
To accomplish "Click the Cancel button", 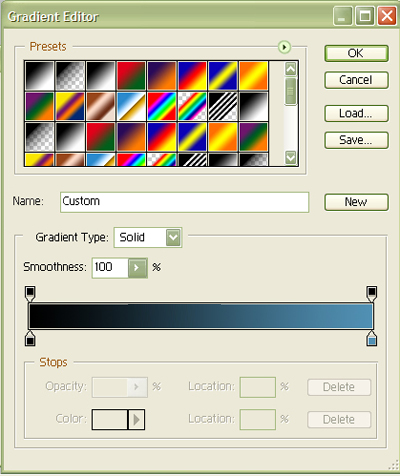I will [356, 80].
